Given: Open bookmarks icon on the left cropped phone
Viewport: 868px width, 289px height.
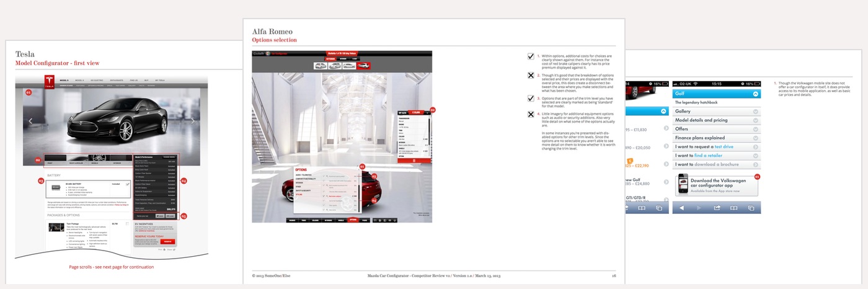Looking at the screenshot, I should pyautogui.click(x=642, y=208).
